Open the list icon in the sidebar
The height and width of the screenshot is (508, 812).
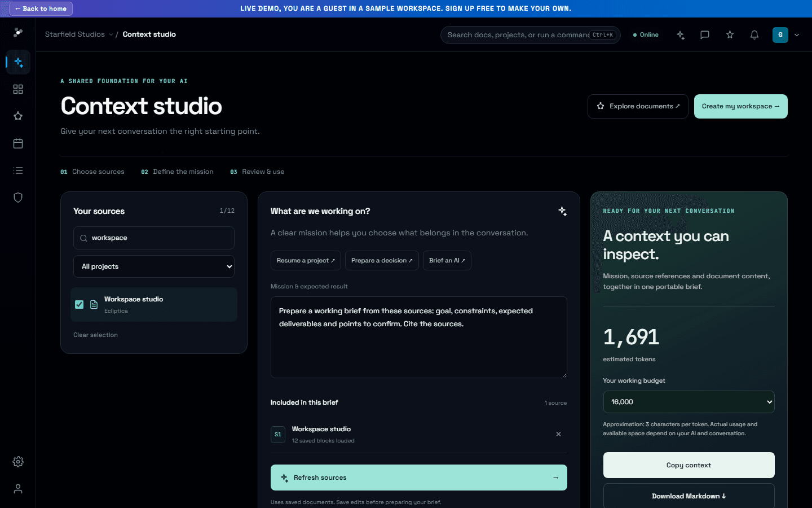click(18, 170)
